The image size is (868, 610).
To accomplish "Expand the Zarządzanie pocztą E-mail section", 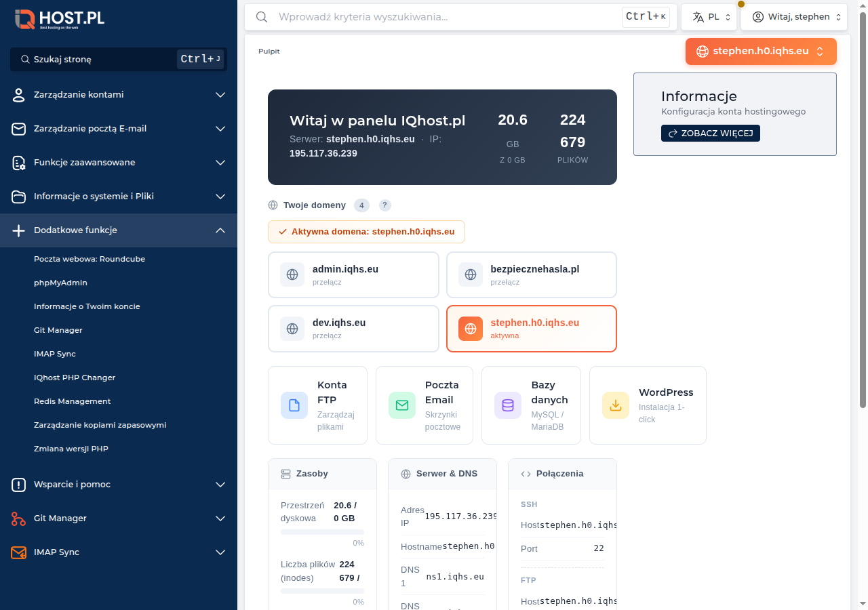I will coord(119,128).
